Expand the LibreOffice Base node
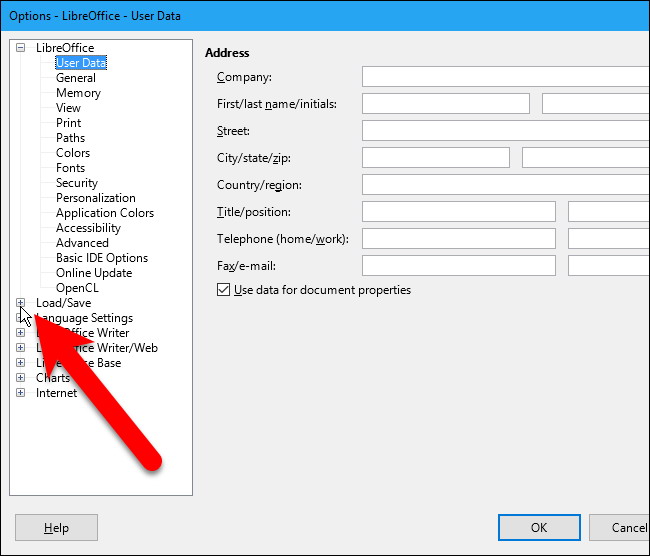Image resolution: width=650 pixels, height=556 pixels. [x=21, y=363]
